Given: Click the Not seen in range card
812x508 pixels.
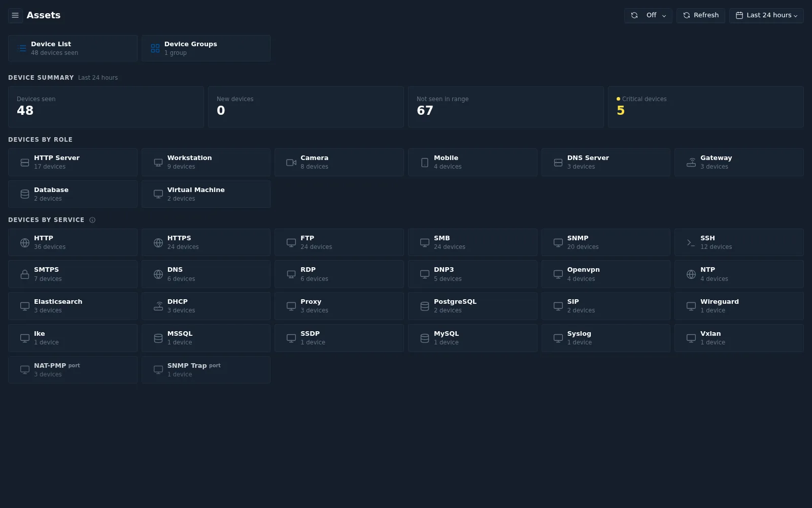Looking at the screenshot, I should click(506, 107).
